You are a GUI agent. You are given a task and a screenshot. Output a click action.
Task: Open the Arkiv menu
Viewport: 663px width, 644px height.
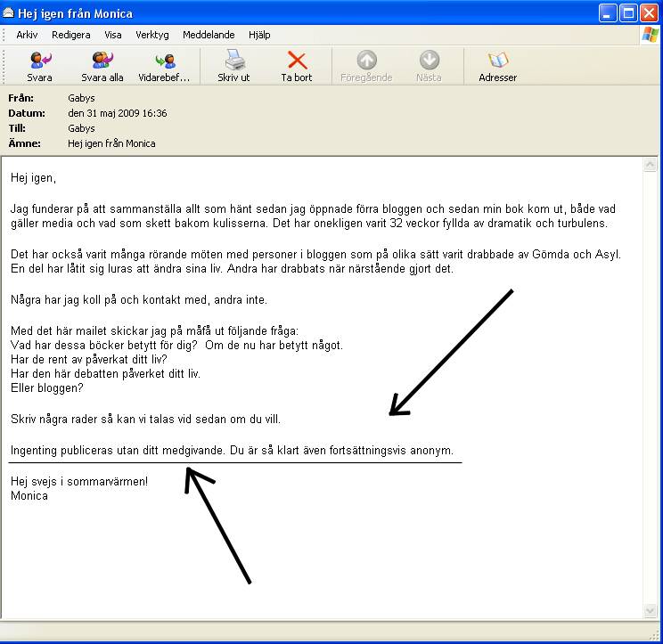[27, 35]
